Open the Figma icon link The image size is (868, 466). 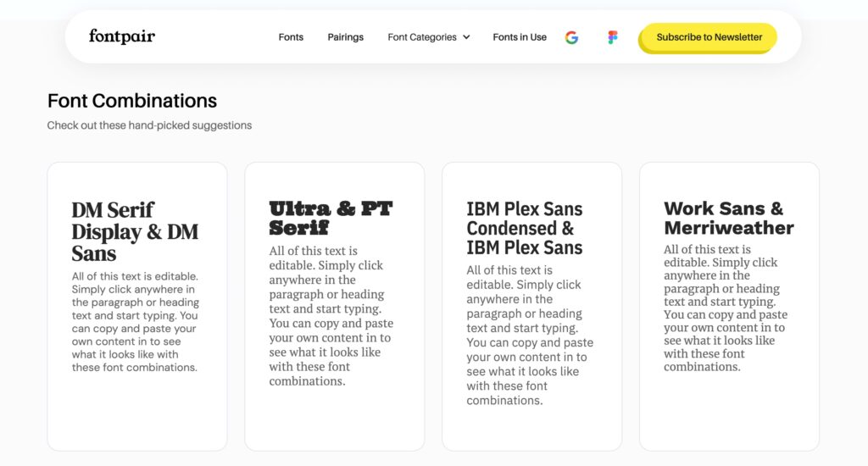pos(612,37)
